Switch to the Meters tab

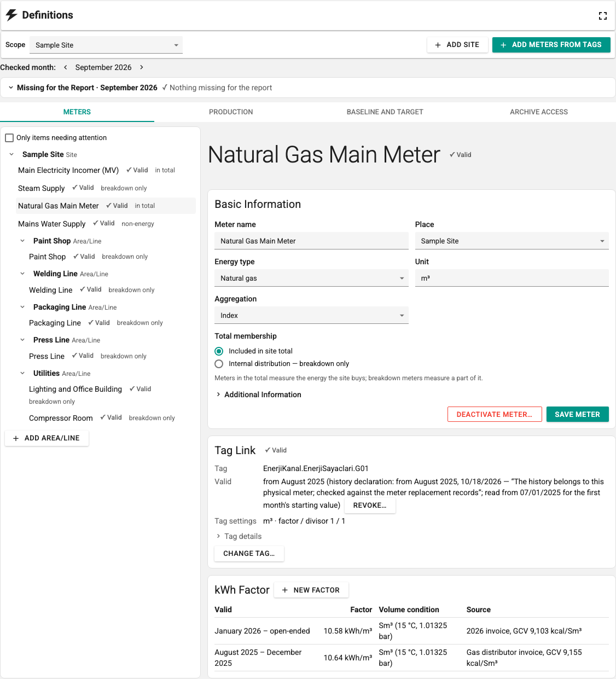coord(77,112)
